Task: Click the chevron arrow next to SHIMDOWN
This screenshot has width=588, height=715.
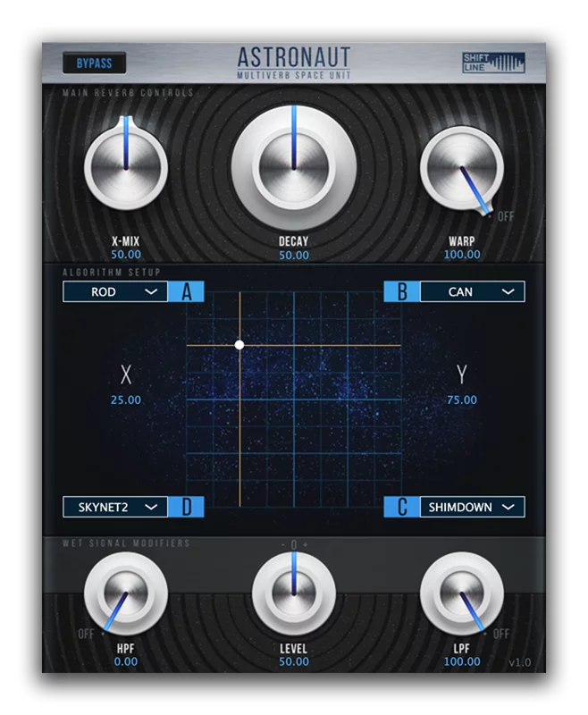Action: click(x=508, y=507)
